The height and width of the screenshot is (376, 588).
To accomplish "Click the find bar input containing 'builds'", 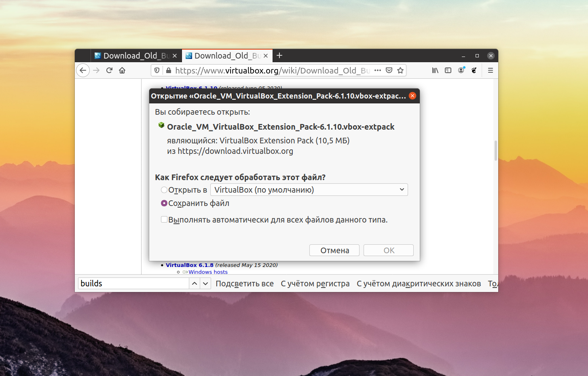I will tap(133, 284).
